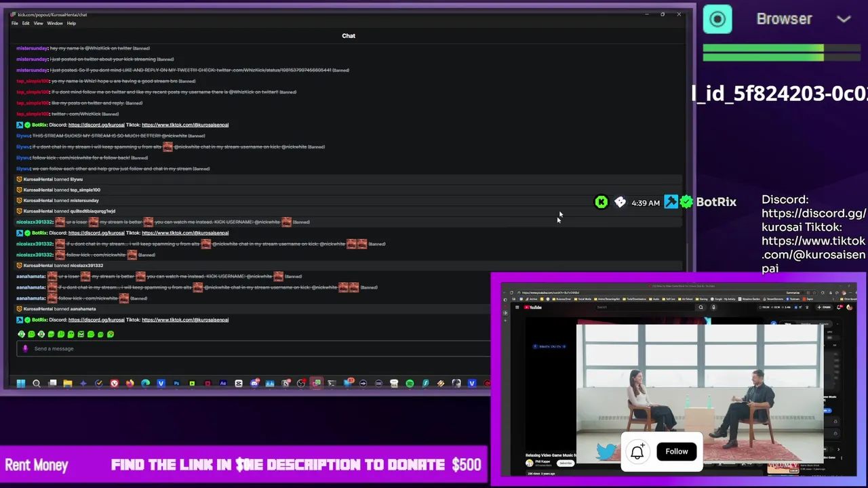Open TikTok link in BotRix message after aanahamata ban

[185, 320]
